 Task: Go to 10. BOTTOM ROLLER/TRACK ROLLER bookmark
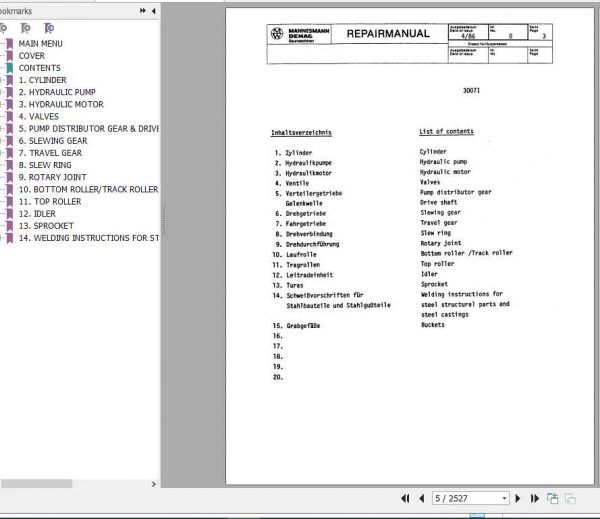coord(88,189)
